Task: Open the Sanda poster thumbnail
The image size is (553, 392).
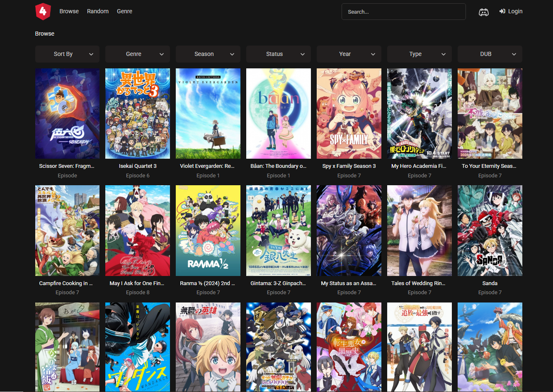Action: [490, 230]
